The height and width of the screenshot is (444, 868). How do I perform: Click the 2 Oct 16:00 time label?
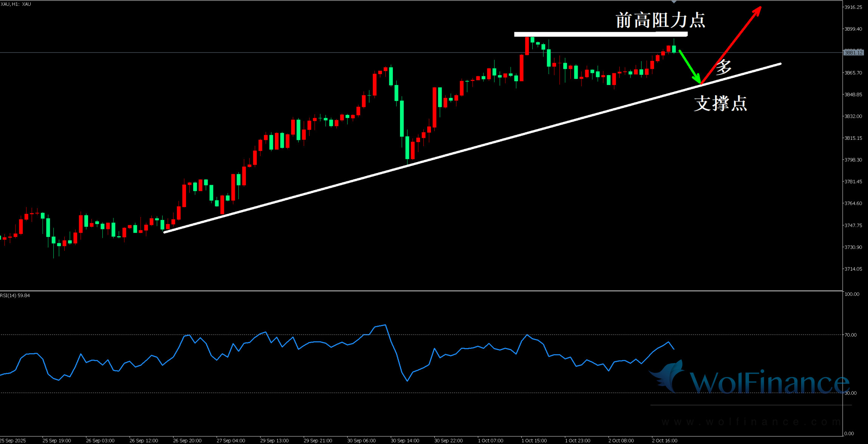(664, 441)
